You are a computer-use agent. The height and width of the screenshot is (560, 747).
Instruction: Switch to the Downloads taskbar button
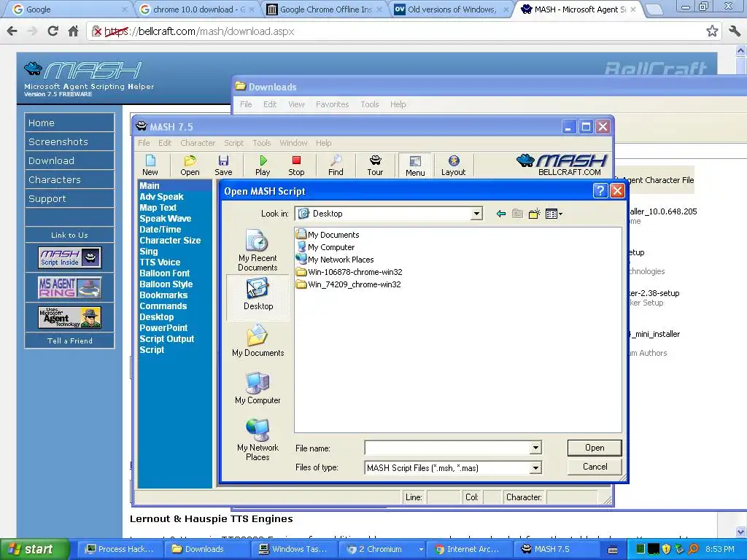(x=205, y=549)
